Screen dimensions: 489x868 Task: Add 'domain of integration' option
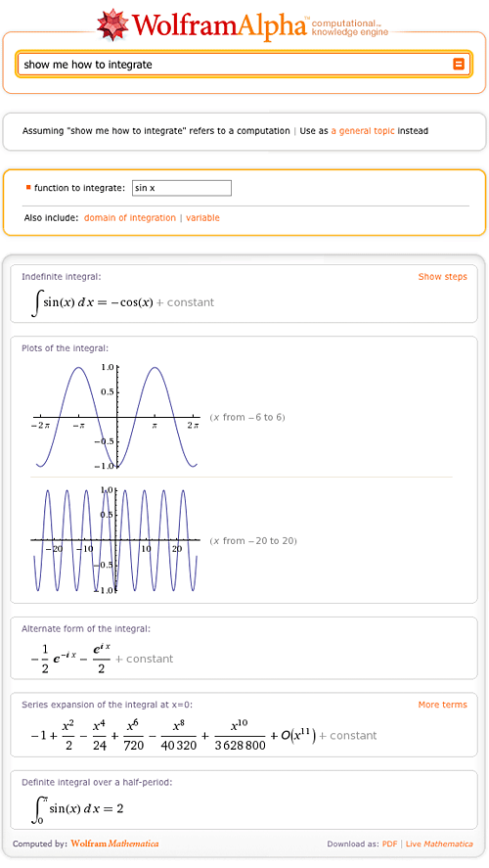(x=130, y=218)
